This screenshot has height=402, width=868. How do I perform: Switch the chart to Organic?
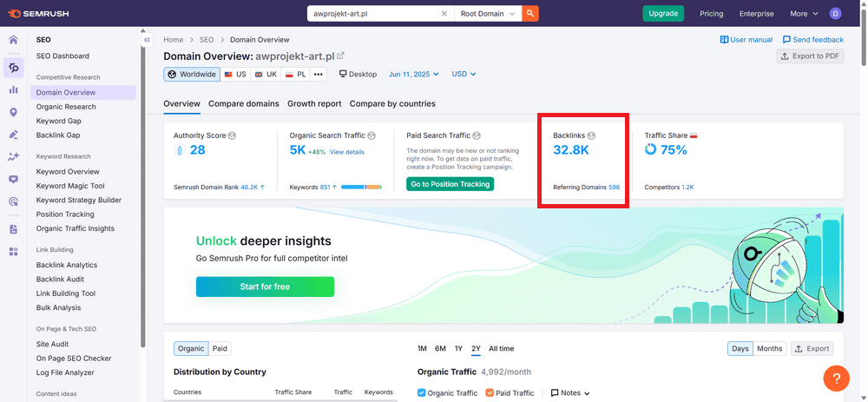pyautogui.click(x=191, y=348)
